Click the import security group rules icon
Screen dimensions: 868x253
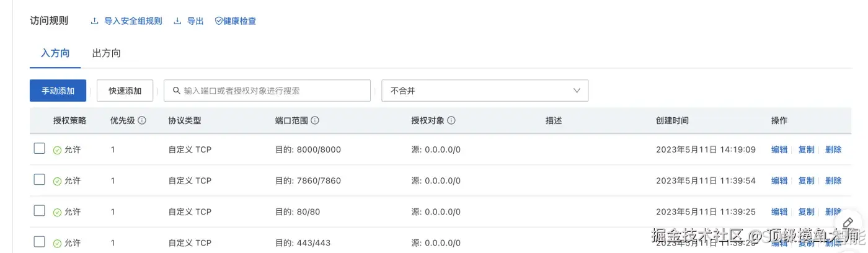(95, 21)
